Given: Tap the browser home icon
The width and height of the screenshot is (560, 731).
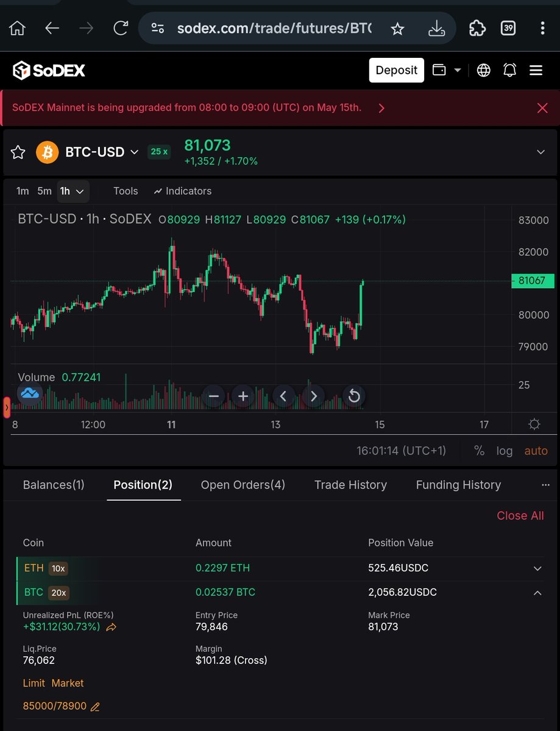Looking at the screenshot, I should point(18,28).
